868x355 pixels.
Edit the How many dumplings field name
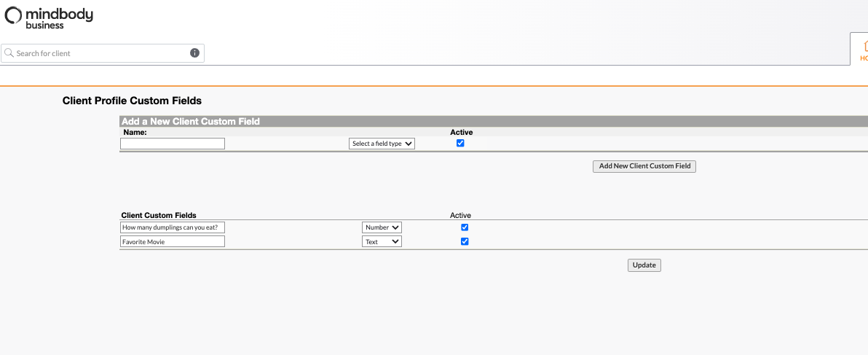click(x=173, y=227)
